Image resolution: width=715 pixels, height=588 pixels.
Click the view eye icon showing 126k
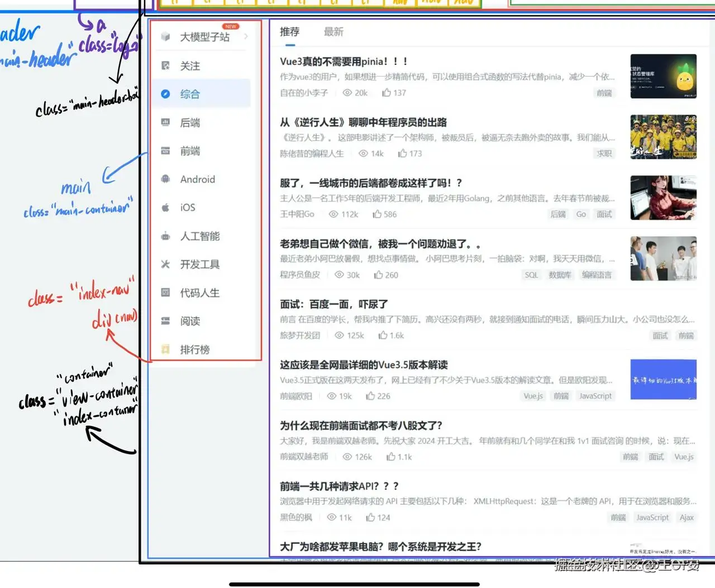(x=347, y=457)
